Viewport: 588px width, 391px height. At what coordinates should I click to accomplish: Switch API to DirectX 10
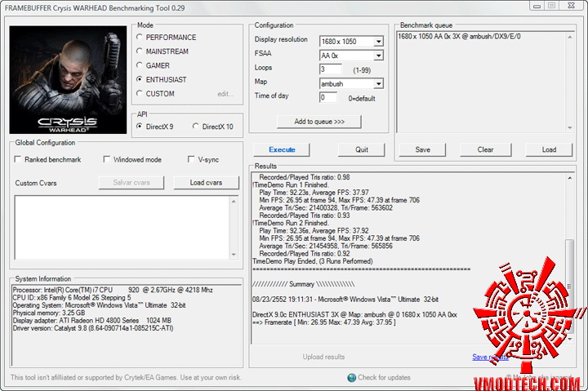[196, 127]
